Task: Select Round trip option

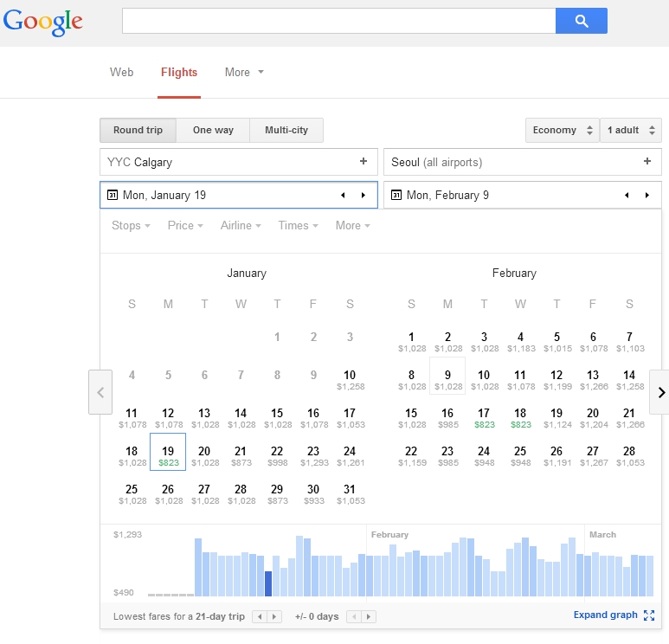Action: 138,131
